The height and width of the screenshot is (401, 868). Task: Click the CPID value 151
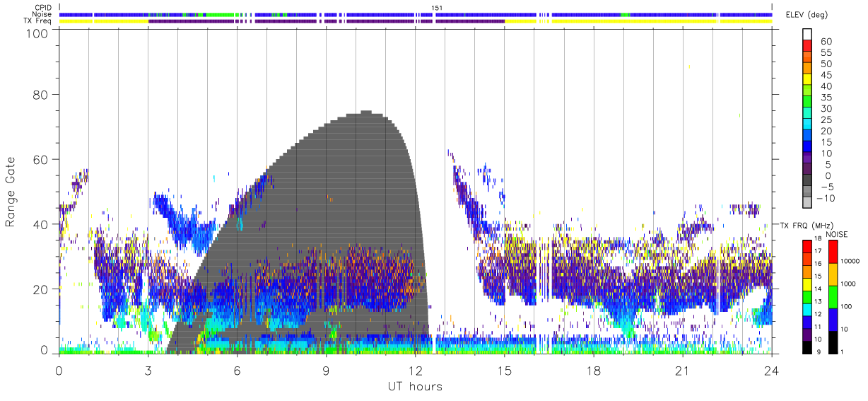click(437, 7)
